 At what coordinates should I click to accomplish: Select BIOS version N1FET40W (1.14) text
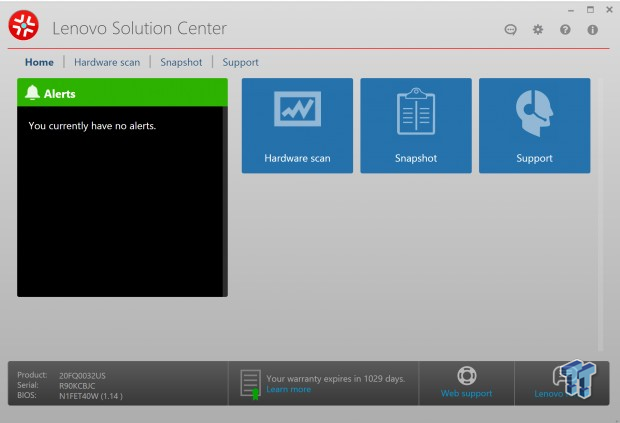click(91, 396)
